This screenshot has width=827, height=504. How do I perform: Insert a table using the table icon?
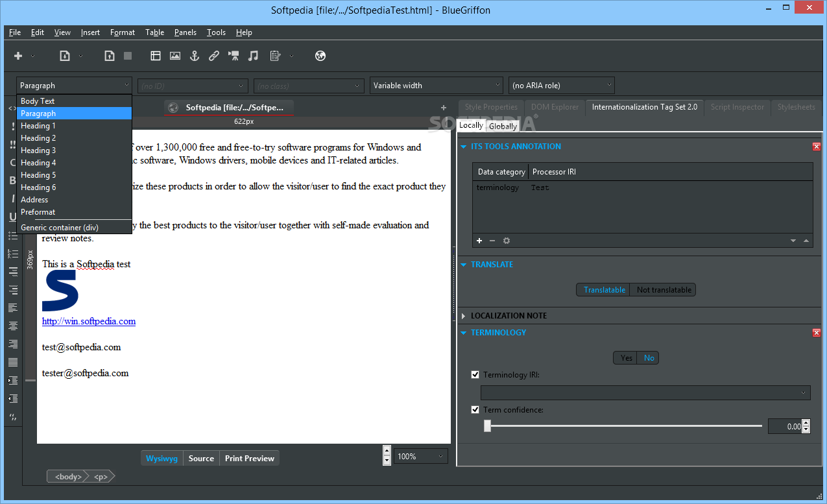click(156, 56)
